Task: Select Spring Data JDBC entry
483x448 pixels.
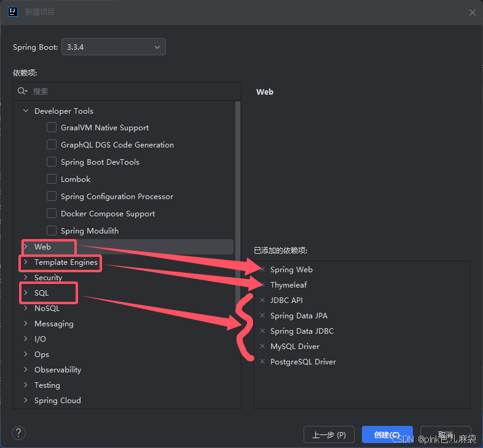Action: (x=302, y=331)
